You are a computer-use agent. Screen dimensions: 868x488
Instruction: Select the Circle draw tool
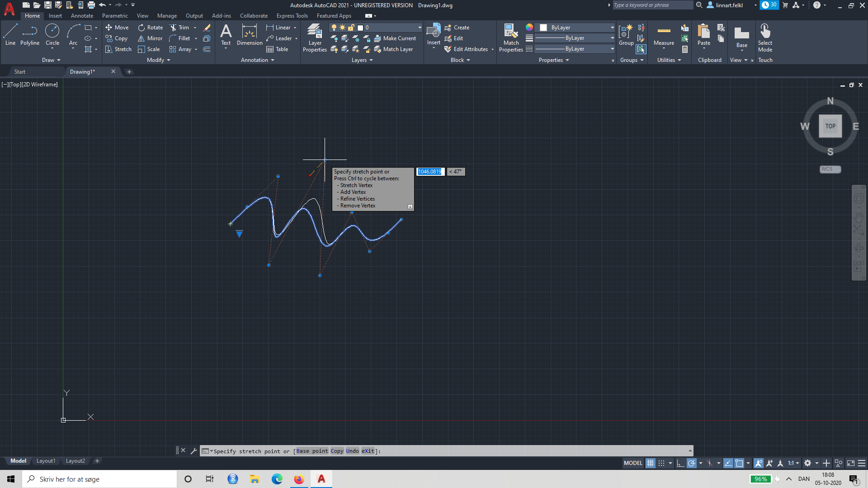pyautogui.click(x=52, y=35)
